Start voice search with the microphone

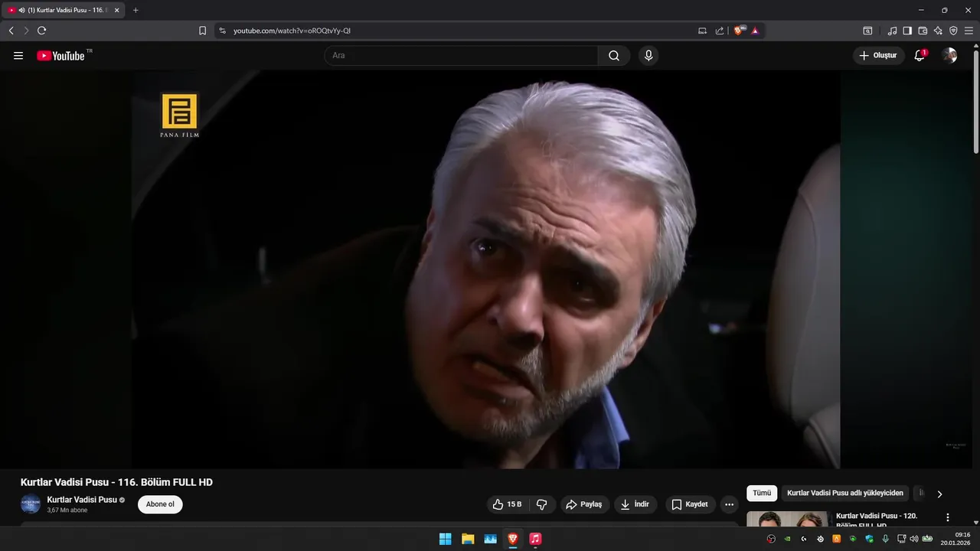pyautogui.click(x=648, y=56)
